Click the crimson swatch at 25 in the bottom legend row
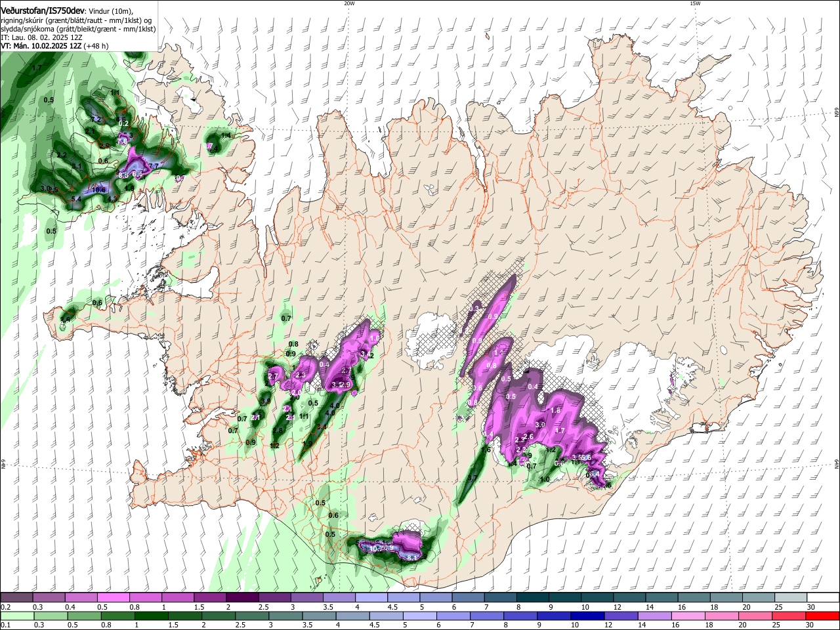 pyautogui.click(x=788, y=616)
